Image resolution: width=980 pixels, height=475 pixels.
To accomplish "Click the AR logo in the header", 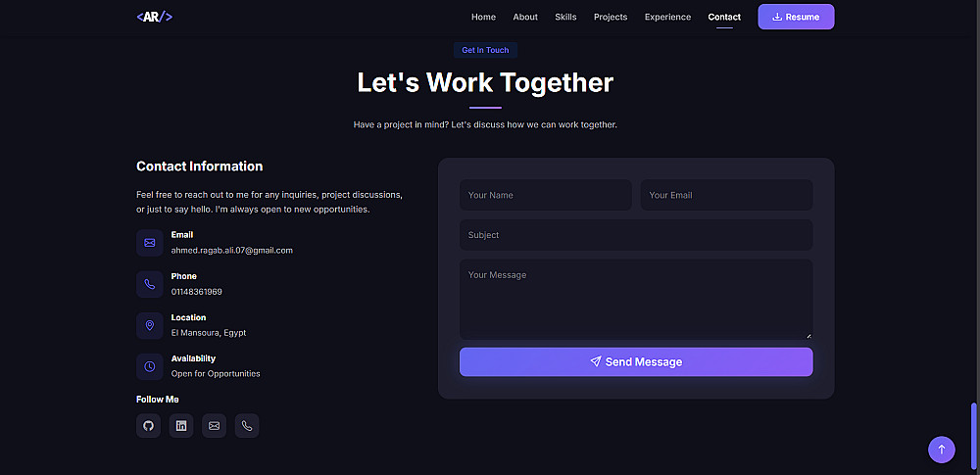I will [x=155, y=17].
